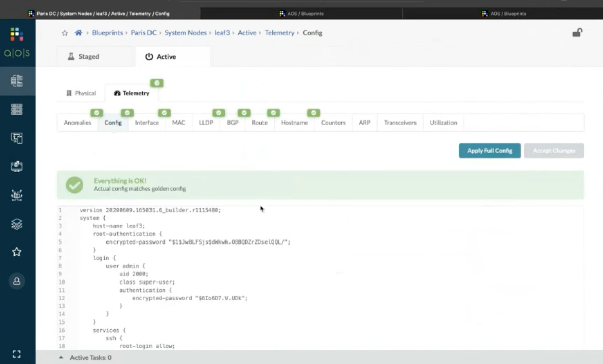Click green check badge above LLDP tab

point(219,112)
